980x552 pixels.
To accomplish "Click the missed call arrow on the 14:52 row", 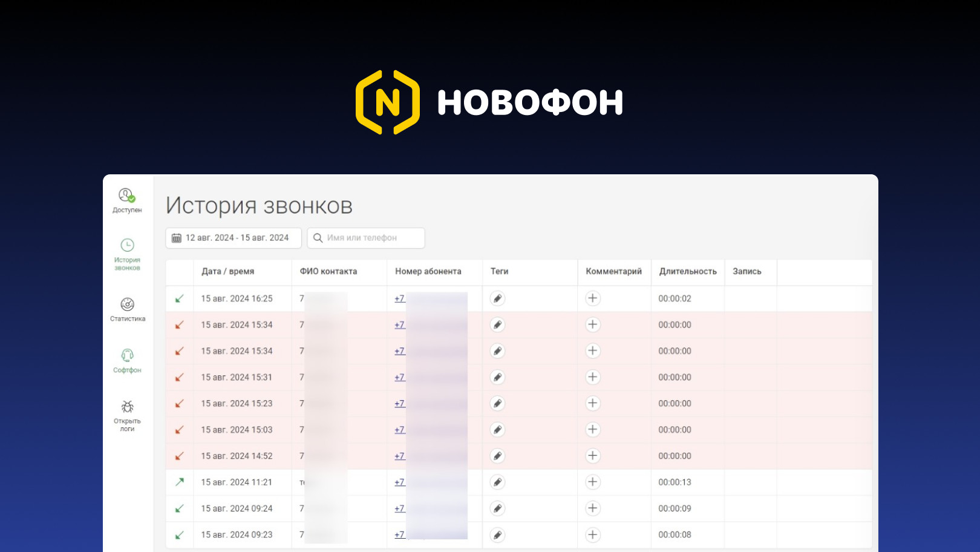I will 179,456.
